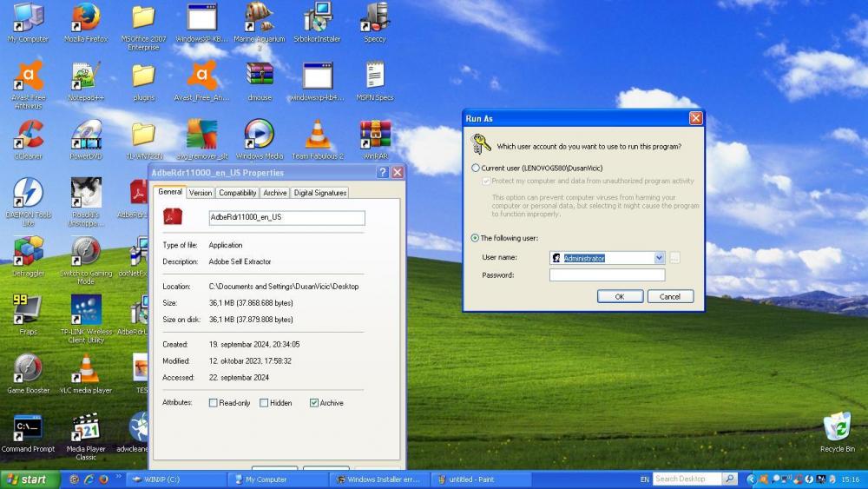Open the WinRAR desktop shortcut

coord(375,135)
